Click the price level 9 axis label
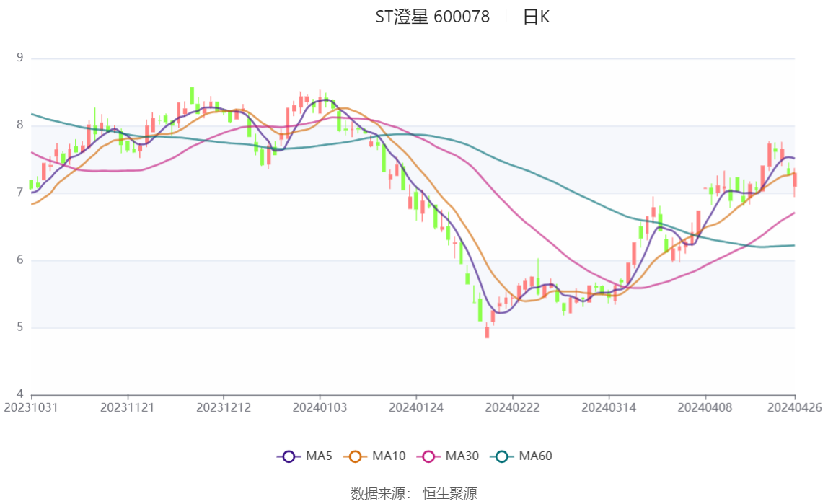 click(20, 58)
